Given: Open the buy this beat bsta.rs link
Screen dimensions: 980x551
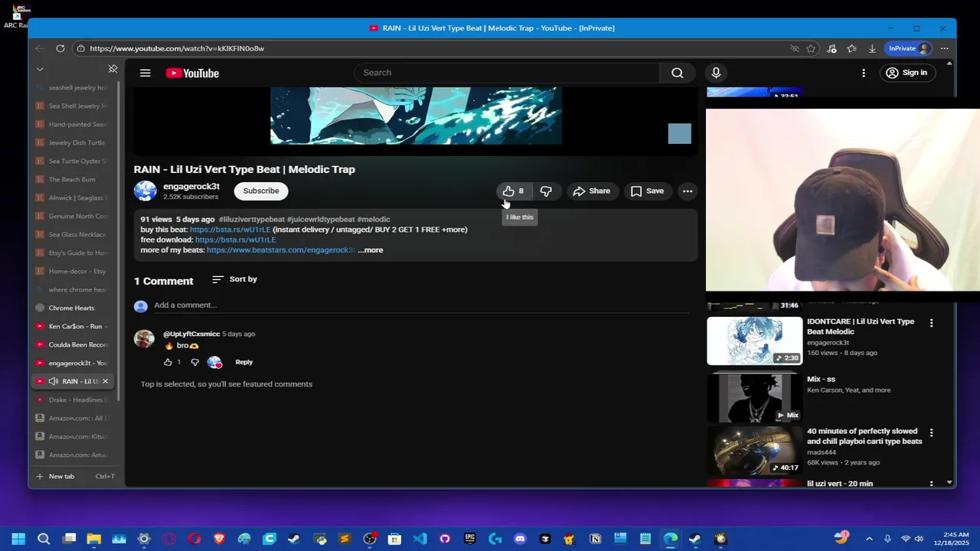Looking at the screenshot, I should coord(230,230).
